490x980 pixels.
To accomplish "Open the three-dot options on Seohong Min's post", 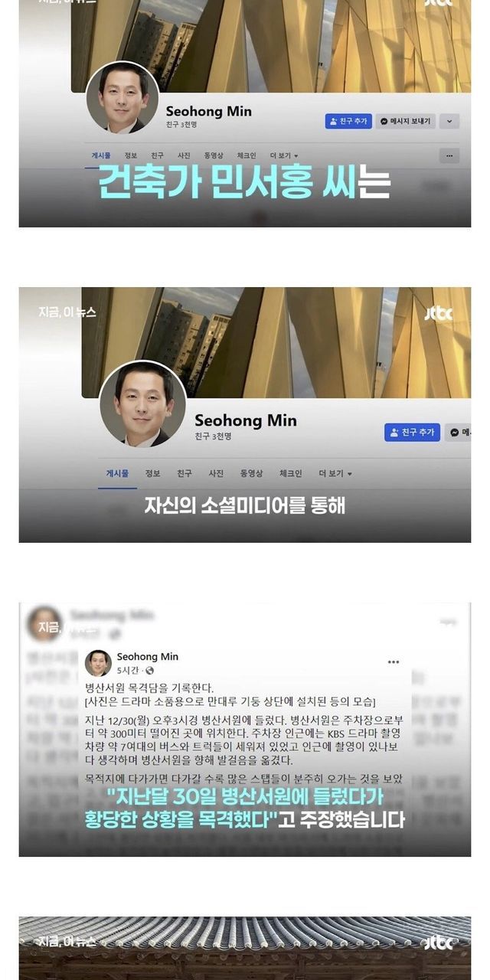I will pos(394,662).
